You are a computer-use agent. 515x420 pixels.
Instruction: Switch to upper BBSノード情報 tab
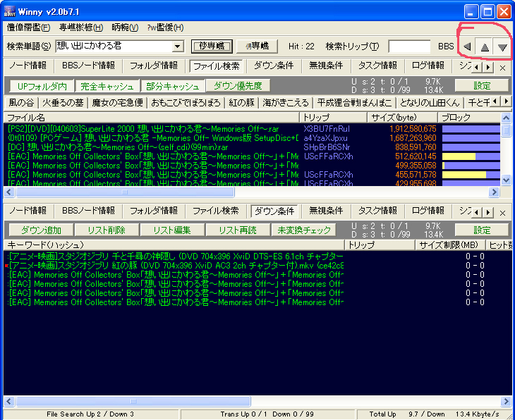click(x=88, y=66)
